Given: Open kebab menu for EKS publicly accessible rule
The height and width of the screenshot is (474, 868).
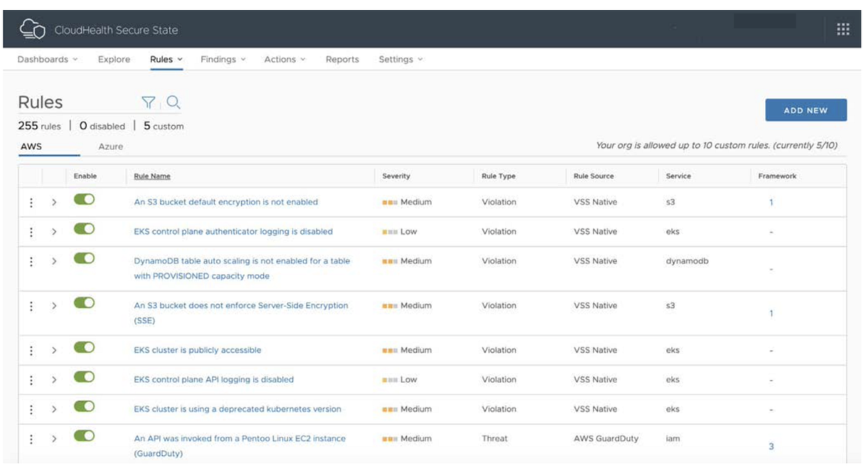Looking at the screenshot, I should tap(31, 351).
